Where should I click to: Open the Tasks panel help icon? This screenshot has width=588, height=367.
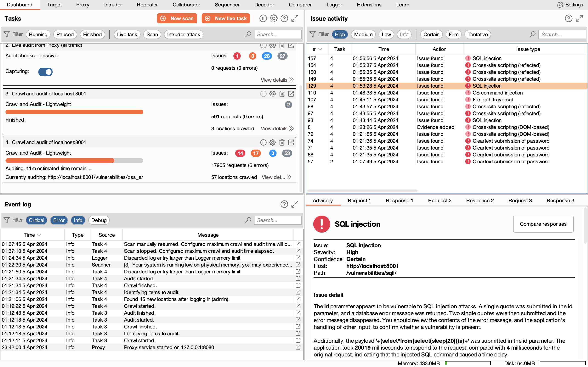[284, 18]
